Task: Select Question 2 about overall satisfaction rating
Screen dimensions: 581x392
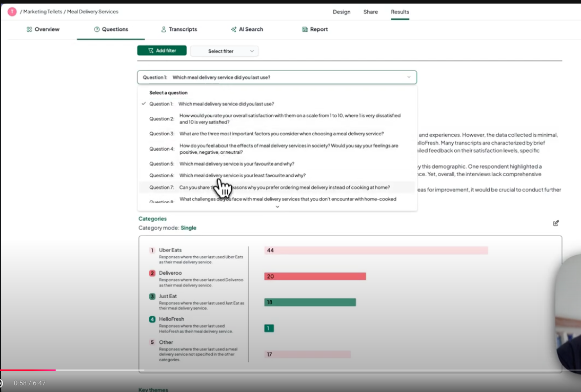Action: (277, 119)
